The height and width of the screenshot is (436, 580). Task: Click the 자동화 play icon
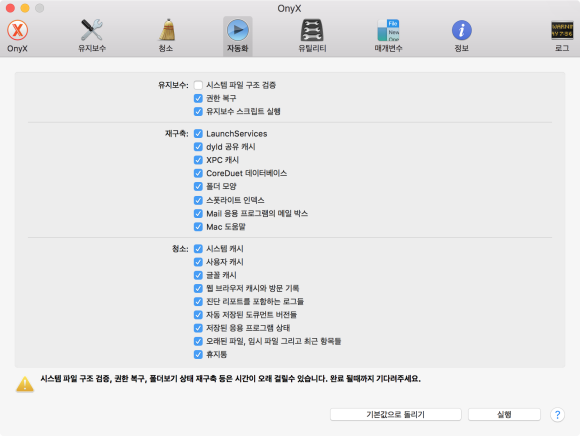click(x=237, y=30)
